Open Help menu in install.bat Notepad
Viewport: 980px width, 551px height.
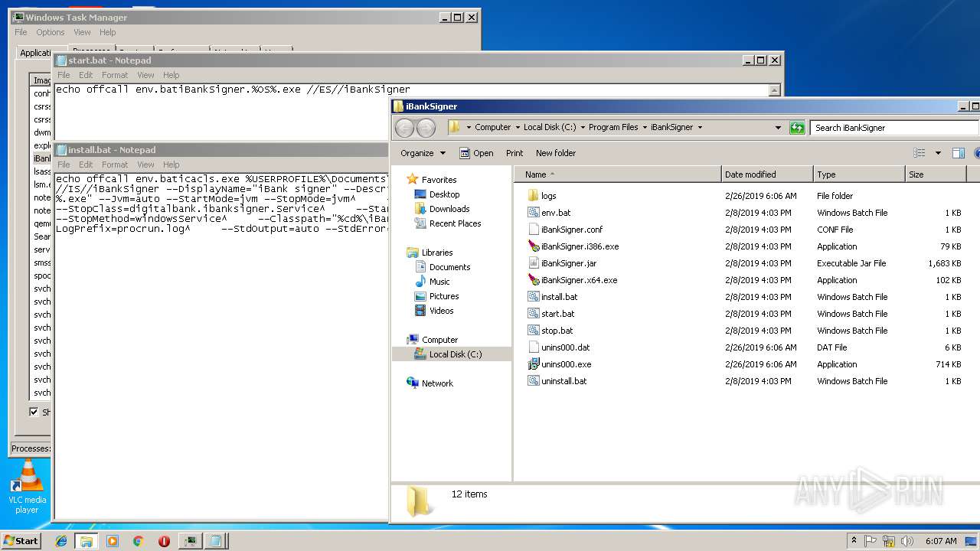(x=171, y=165)
